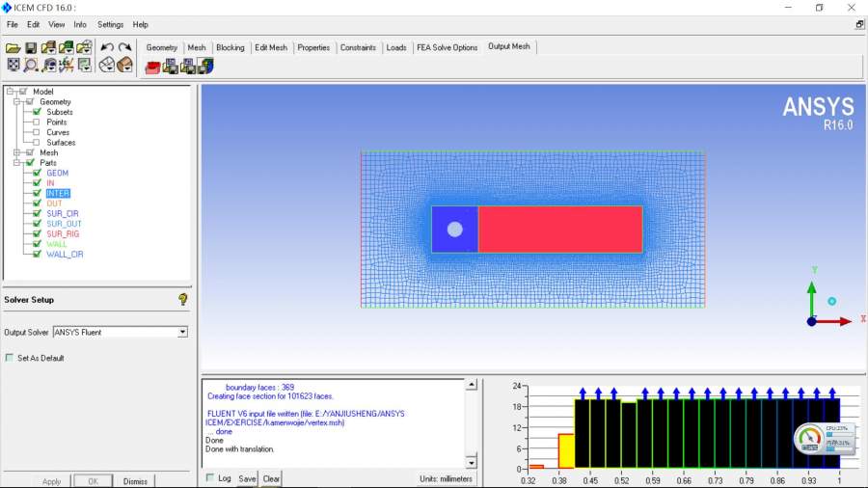Check the Set As Default box
The image size is (868, 488).
pyautogui.click(x=10, y=358)
